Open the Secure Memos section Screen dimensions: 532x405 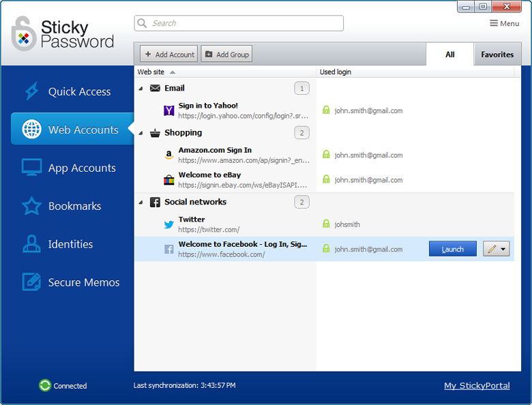pos(83,282)
